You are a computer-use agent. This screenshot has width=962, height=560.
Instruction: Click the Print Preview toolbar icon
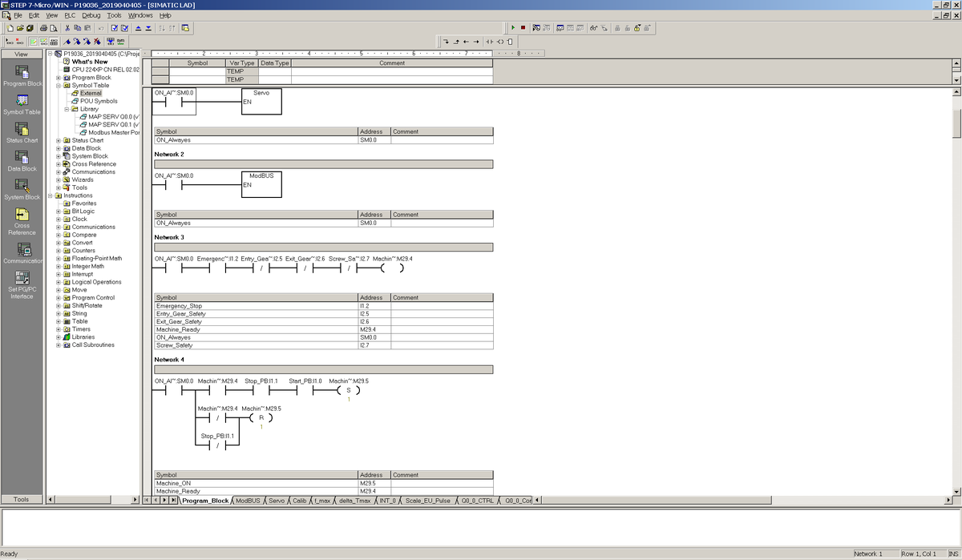click(x=54, y=28)
